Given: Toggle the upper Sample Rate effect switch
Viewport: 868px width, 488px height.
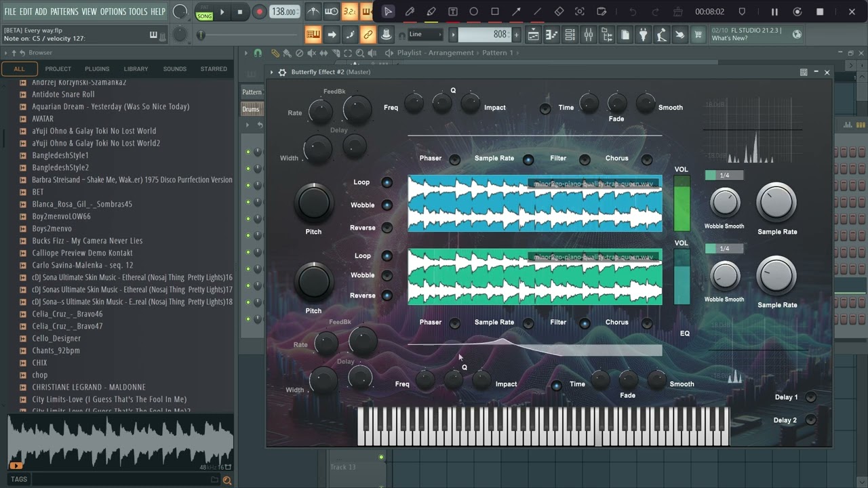Looking at the screenshot, I should click(x=528, y=160).
